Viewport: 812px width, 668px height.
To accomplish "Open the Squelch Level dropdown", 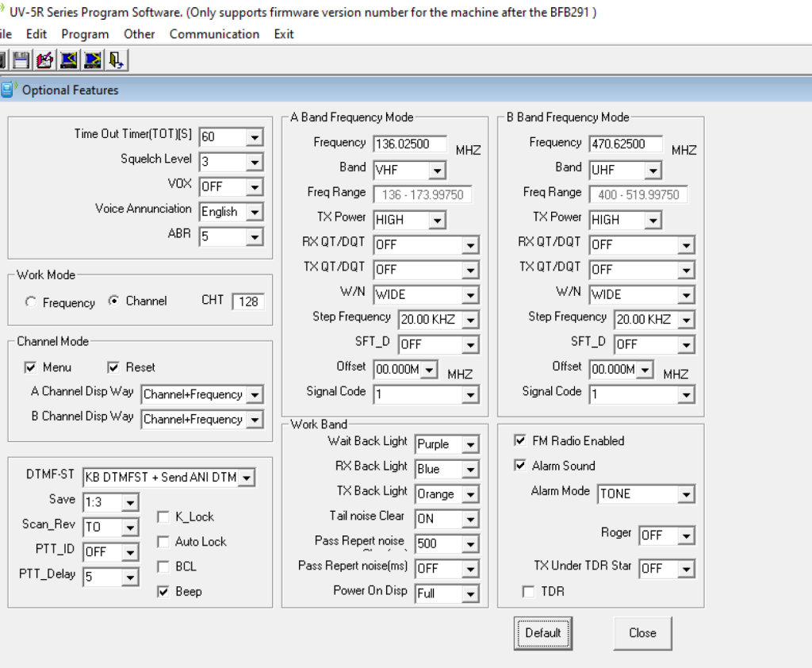I will [x=255, y=162].
